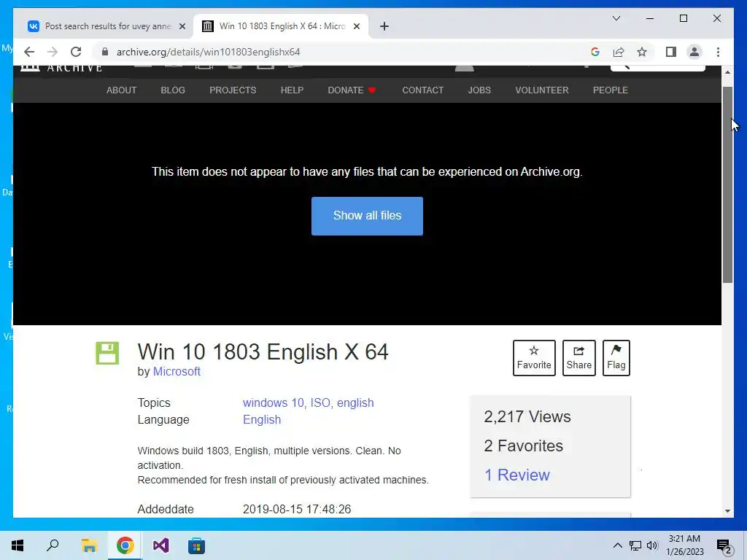Bookmark this tab with the star
The width and height of the screenshot is (747, 560).
(x=642, y=52)
